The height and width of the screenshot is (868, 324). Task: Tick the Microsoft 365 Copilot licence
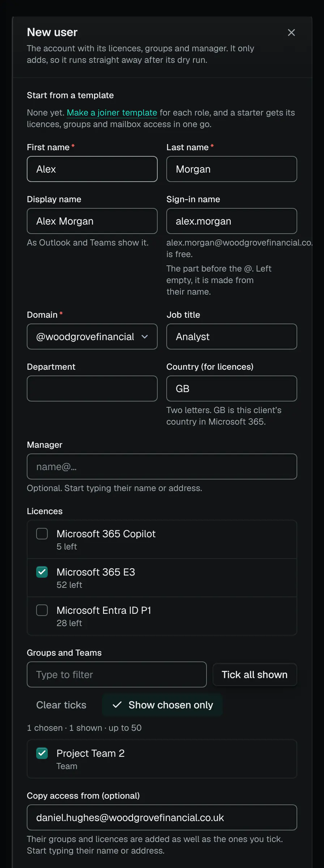[x=42, y=534]
